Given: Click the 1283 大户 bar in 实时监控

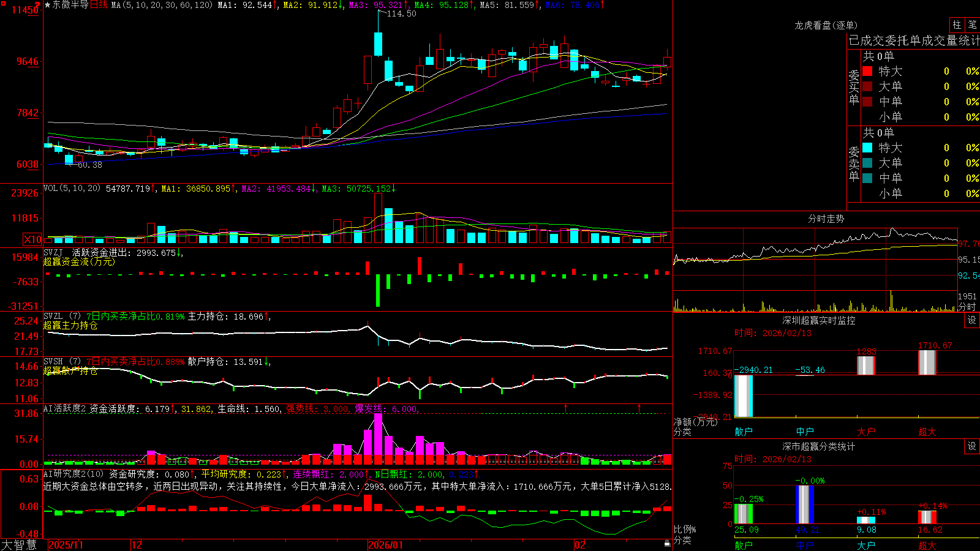Looking at the screenshot, I should tap(866, 365).
